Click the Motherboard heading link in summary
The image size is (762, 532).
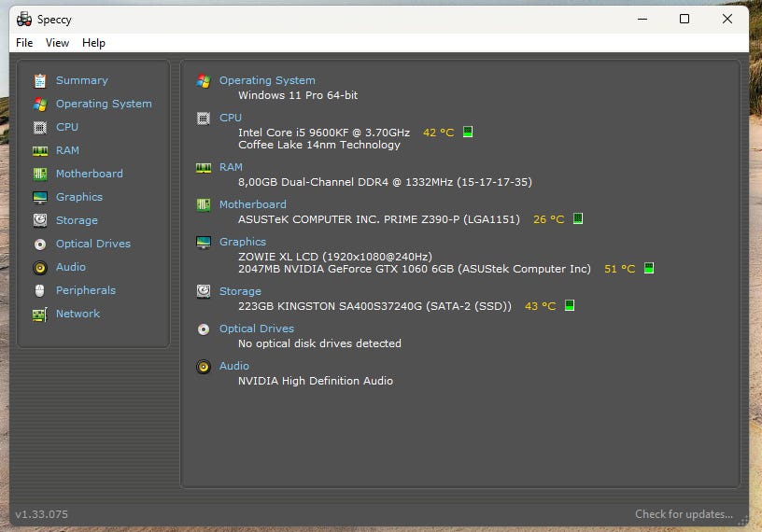point(253,204)
